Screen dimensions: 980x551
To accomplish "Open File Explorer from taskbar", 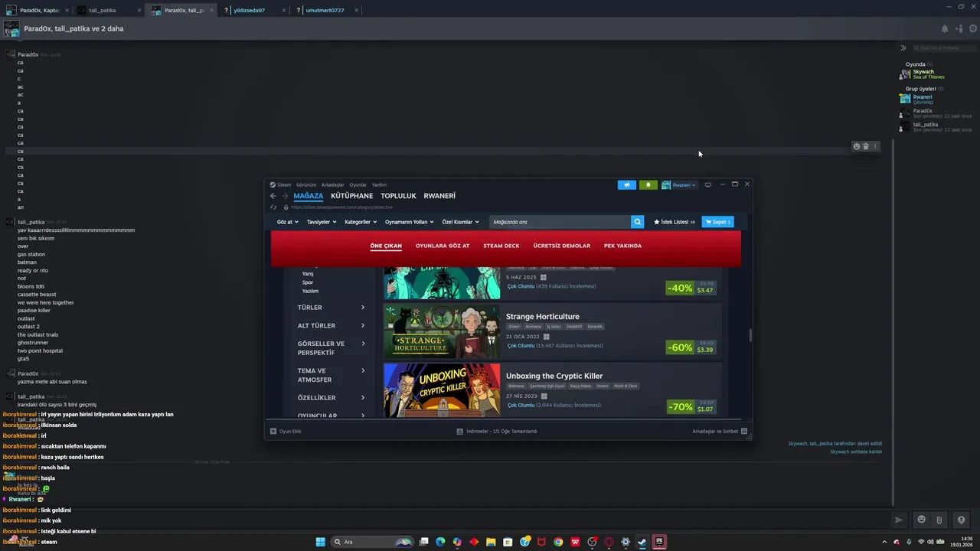I will (491, 542).
